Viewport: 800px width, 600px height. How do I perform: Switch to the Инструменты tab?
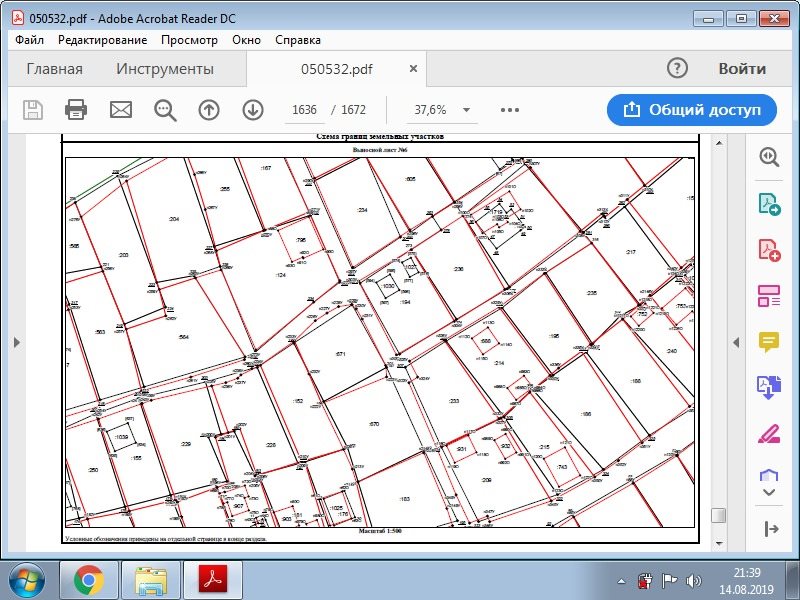click(x=165, y=69)
